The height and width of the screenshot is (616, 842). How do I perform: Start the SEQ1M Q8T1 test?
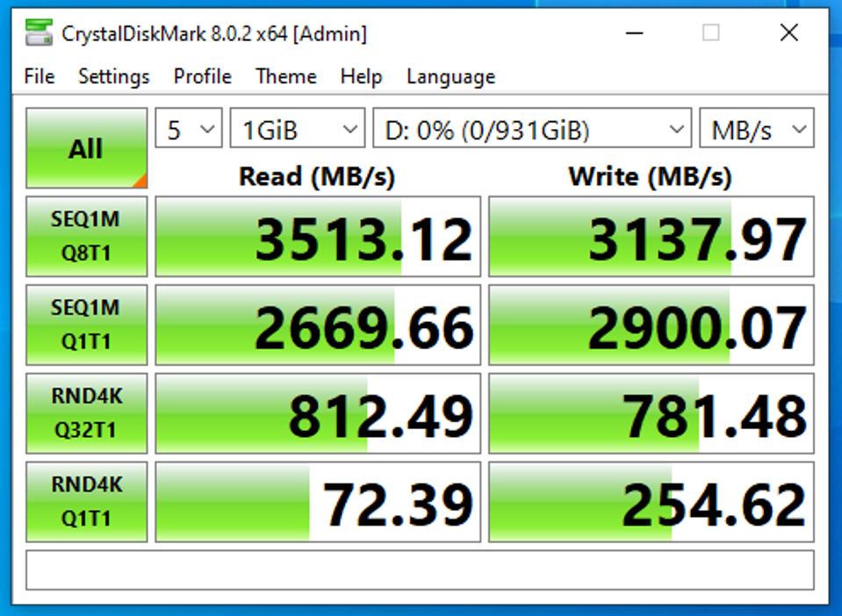point(86,237)
